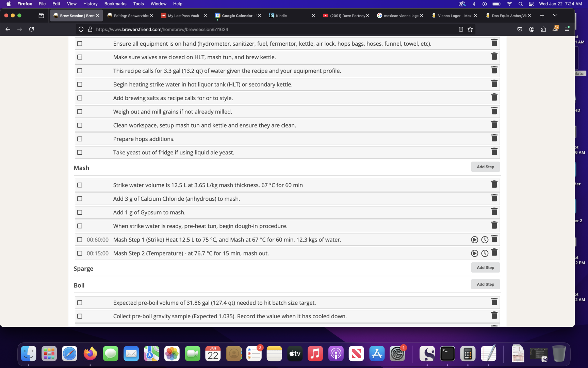This screenshot has height=368, width=588.
Task: Start timer for Mash Step 1 (Strike)
Action: click(x=474, y=240)
